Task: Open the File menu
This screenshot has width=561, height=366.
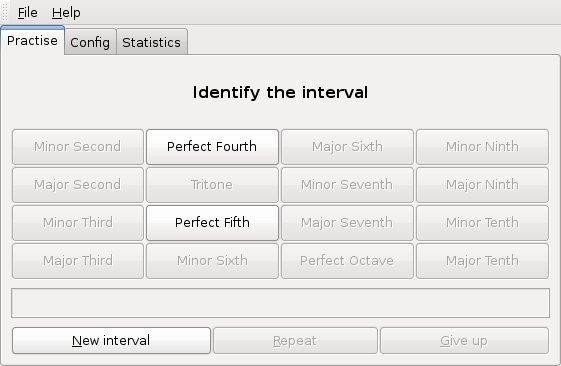Action: (28, 13)
